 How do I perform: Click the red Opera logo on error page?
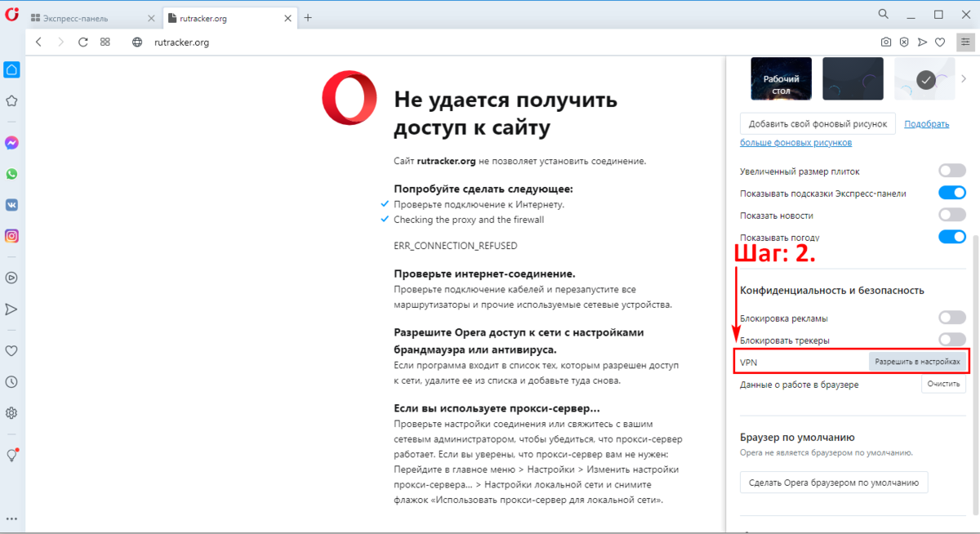tap(350, 97)
